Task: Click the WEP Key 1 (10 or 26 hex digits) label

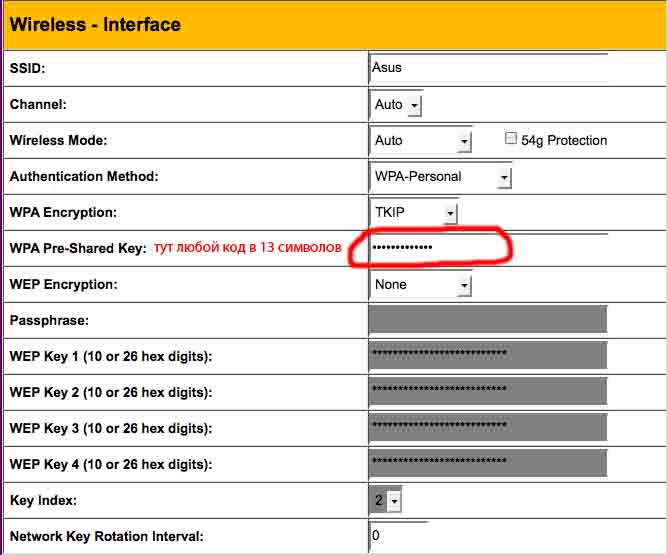Action: [x=111, y=356]
